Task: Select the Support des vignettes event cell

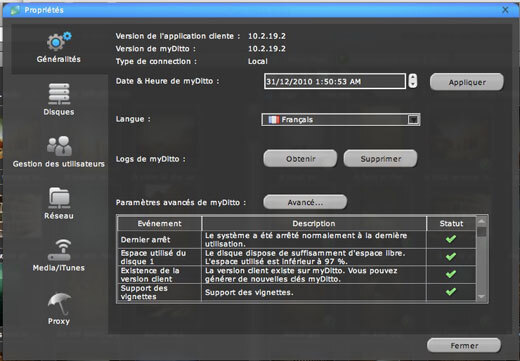Action: click(x=159, y=292)
